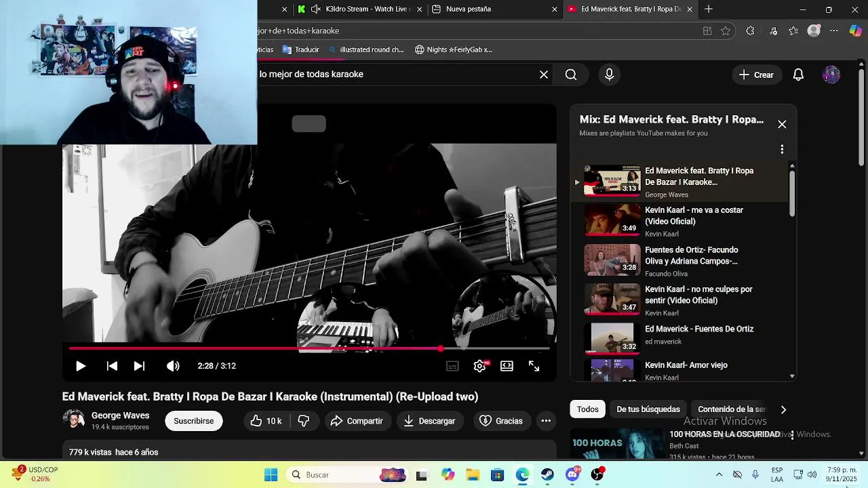Open the Crear menu
The width and height of the screenshot is (868, 488).
click(x=756, y=75)
